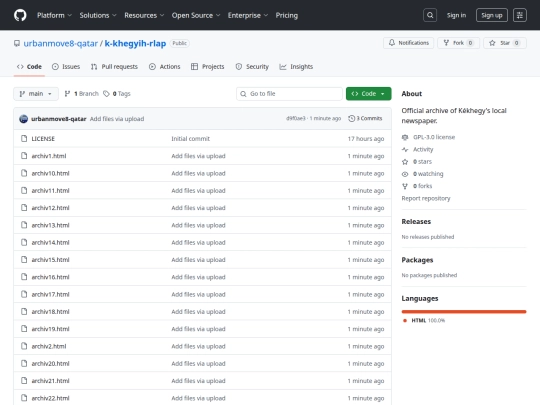Click the red HTML language bar
The image size is (540, 405).
pyautogui.click(x=464, y=312)
